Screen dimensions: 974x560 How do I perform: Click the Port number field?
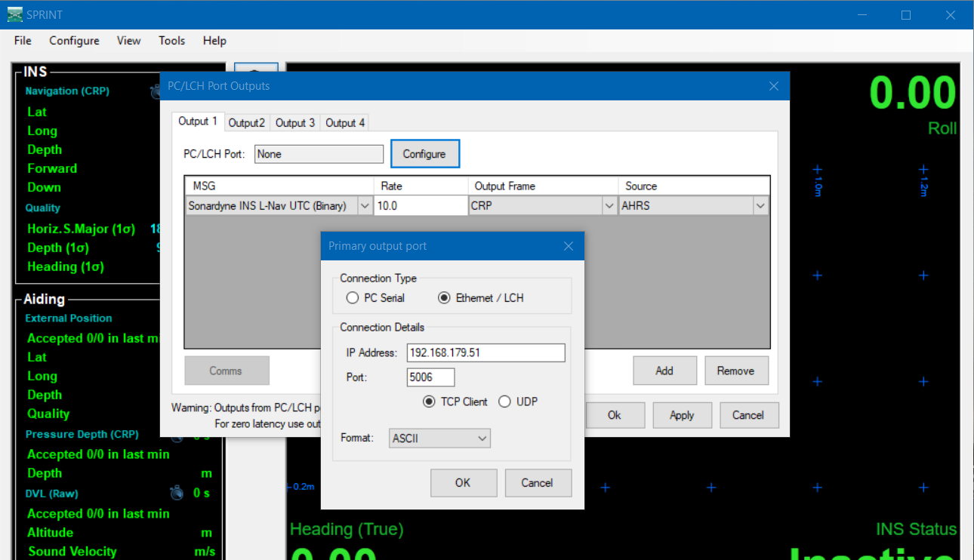coord(430,377)
